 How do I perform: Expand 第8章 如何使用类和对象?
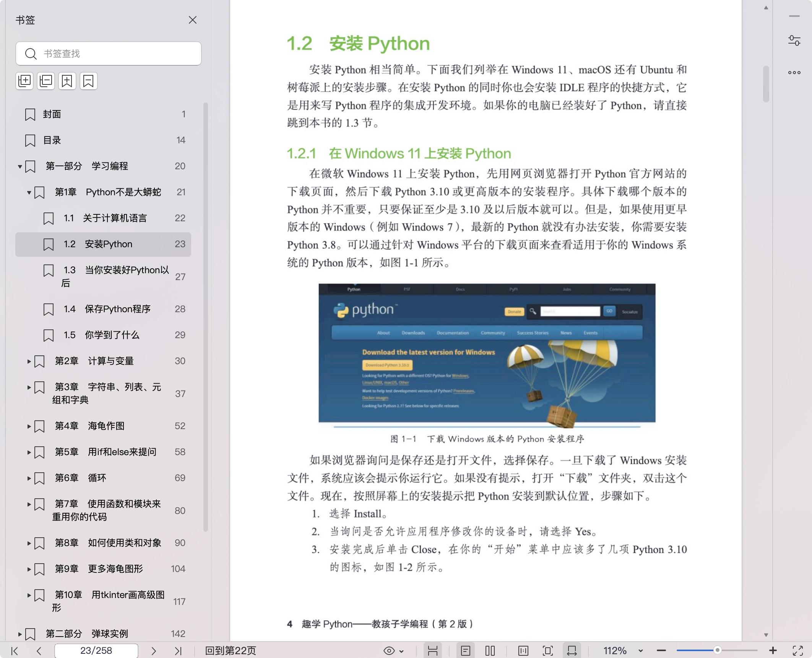point(29,543)
